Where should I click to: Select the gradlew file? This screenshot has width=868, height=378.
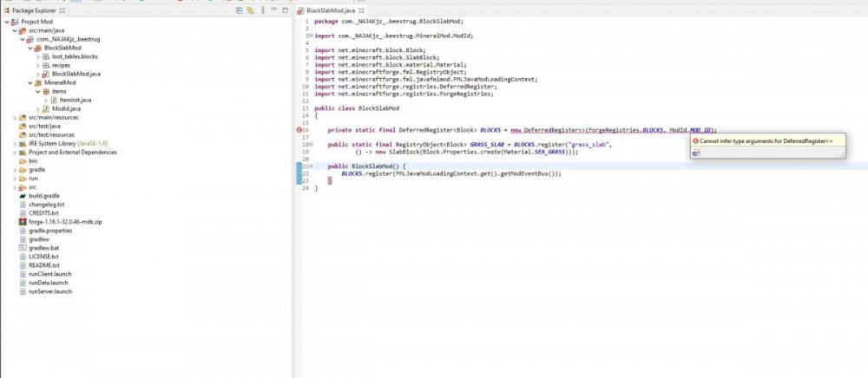click(x=39, y=239)
